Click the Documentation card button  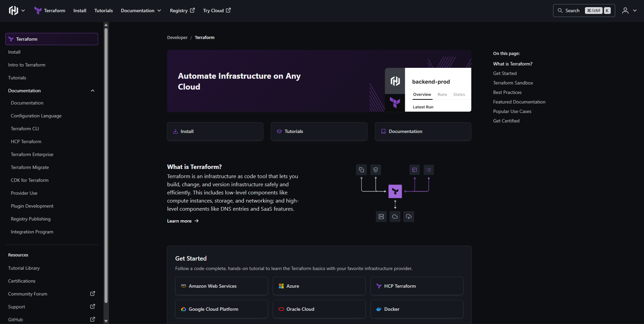coord(423,131)
